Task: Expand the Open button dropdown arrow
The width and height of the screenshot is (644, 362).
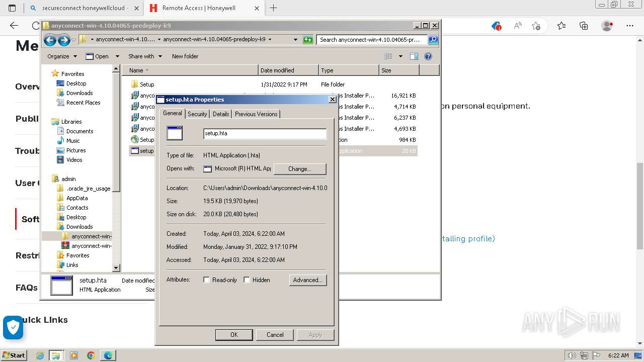Action: pyautogui.click(x=117, y=56)
